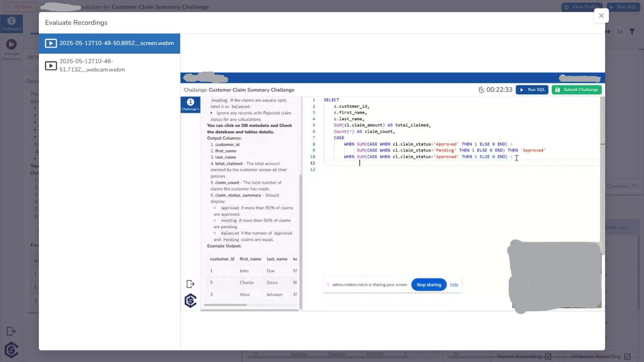Select the Challenge 1 badge in the sidebar
Screen dimensions: 644x362
pos(11,23)
